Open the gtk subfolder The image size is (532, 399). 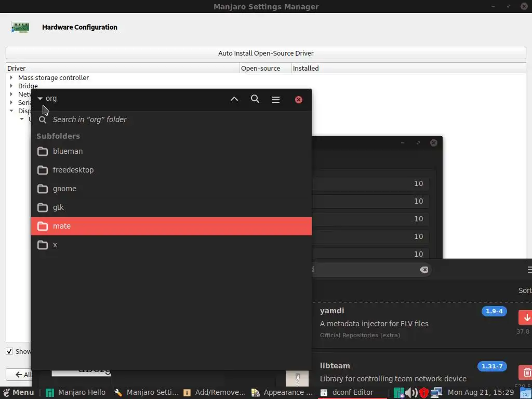[171, 207]
